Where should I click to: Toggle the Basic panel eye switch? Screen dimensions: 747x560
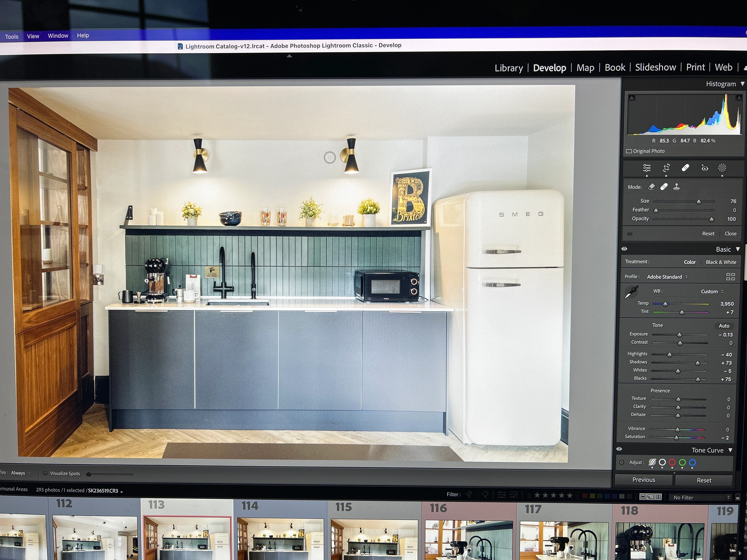[x=624, y=249]
